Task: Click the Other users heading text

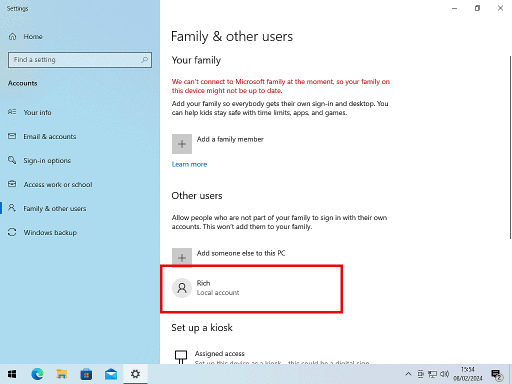Action: click(x=197, y=196)
